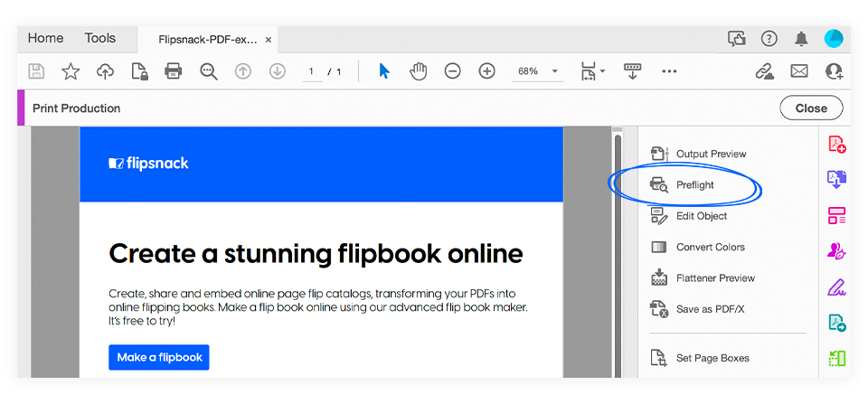Select the hand pan tool

point(419,70)
